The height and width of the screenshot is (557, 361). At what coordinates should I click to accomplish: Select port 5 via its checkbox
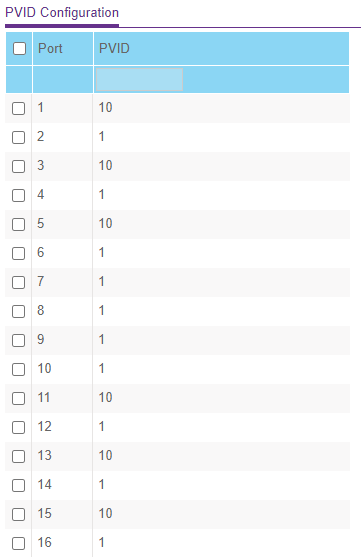(18, 225)
